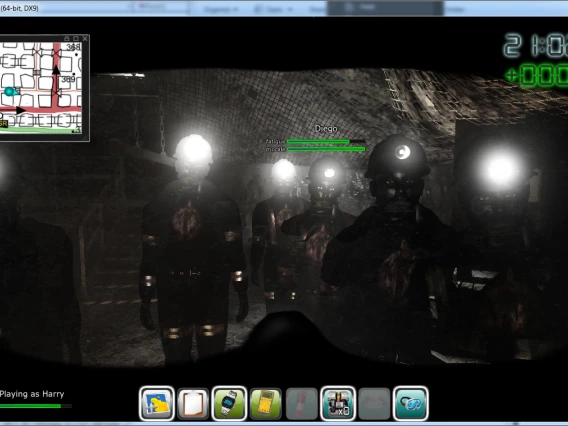Viewport: 568px width, 426px height.
Task: Open the clipboard notes item
Action: [x=193, y=404]
